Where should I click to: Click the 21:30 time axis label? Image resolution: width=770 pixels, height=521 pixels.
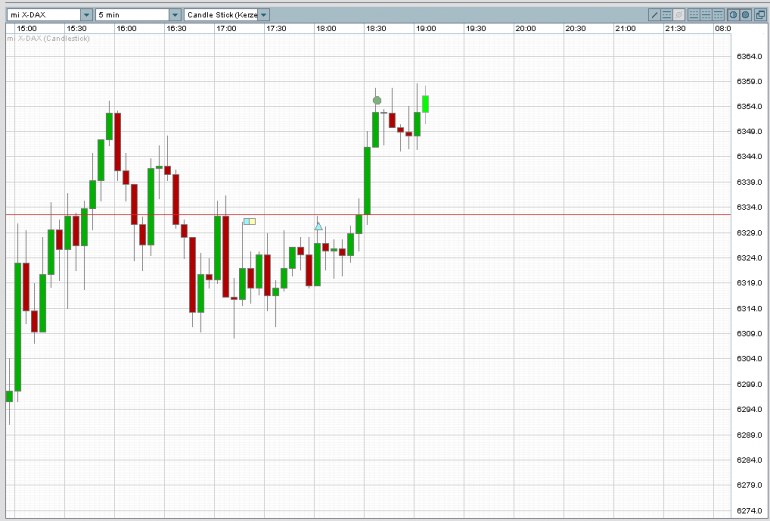676,28
